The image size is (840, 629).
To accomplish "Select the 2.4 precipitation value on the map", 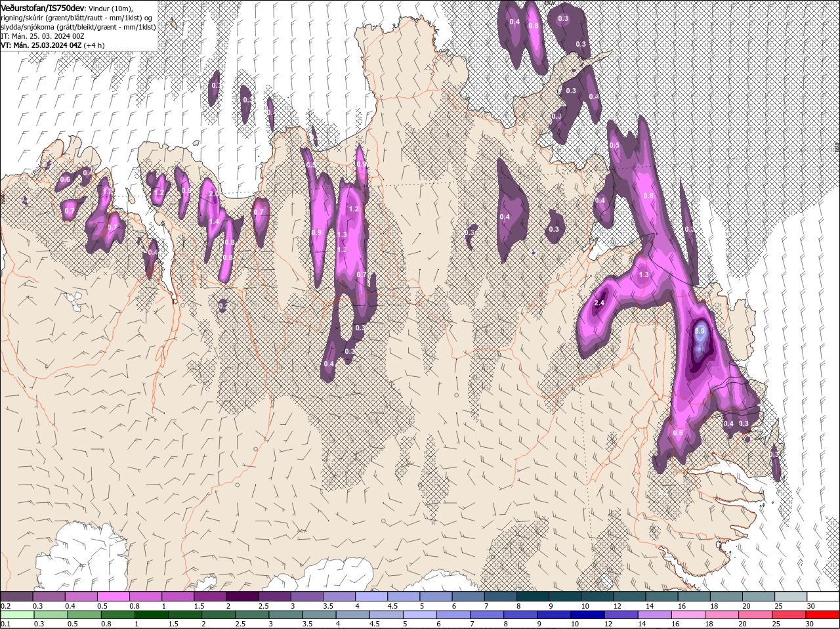I will click(598, 303).
